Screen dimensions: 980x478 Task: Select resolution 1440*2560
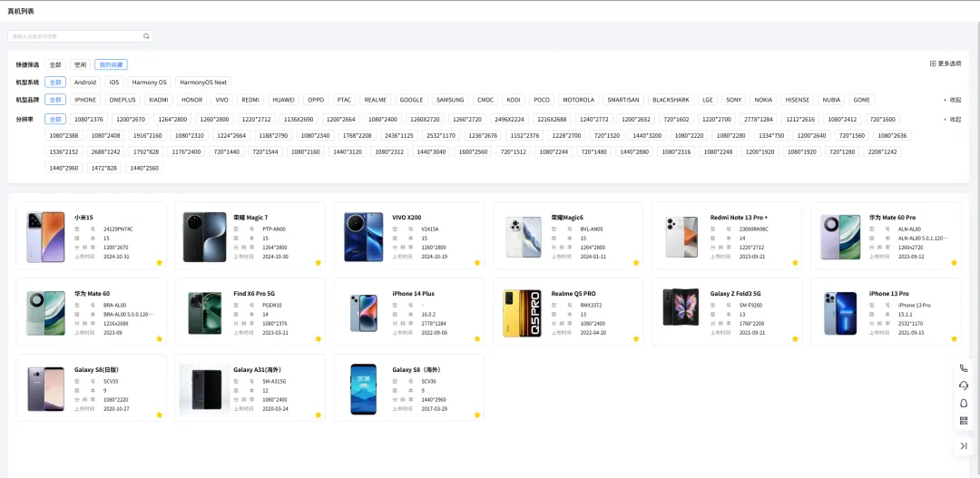(x=144, y=168)
